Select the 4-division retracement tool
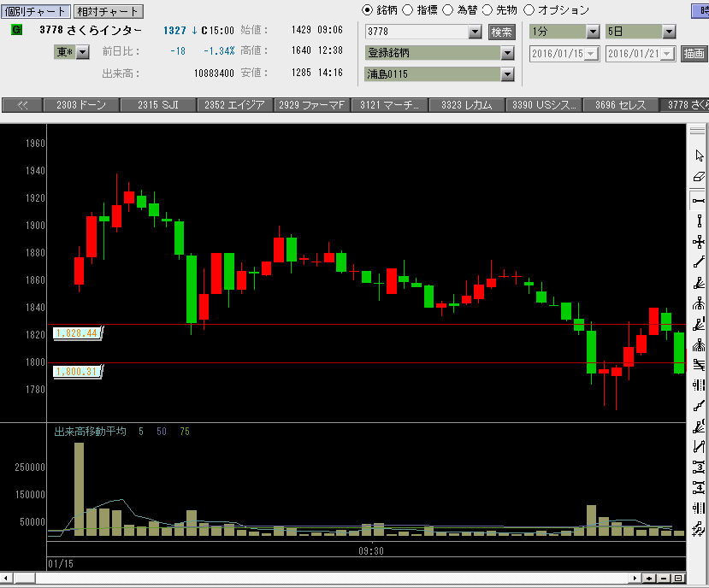This screenshot has height=588, width=709. point(699,488)
